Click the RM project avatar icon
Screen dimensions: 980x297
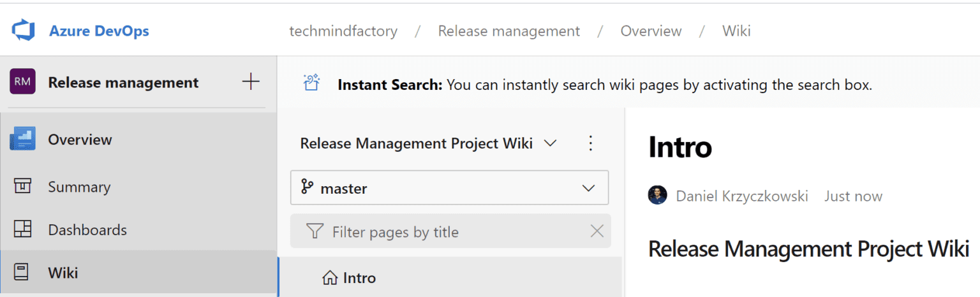tap(22, 82)
